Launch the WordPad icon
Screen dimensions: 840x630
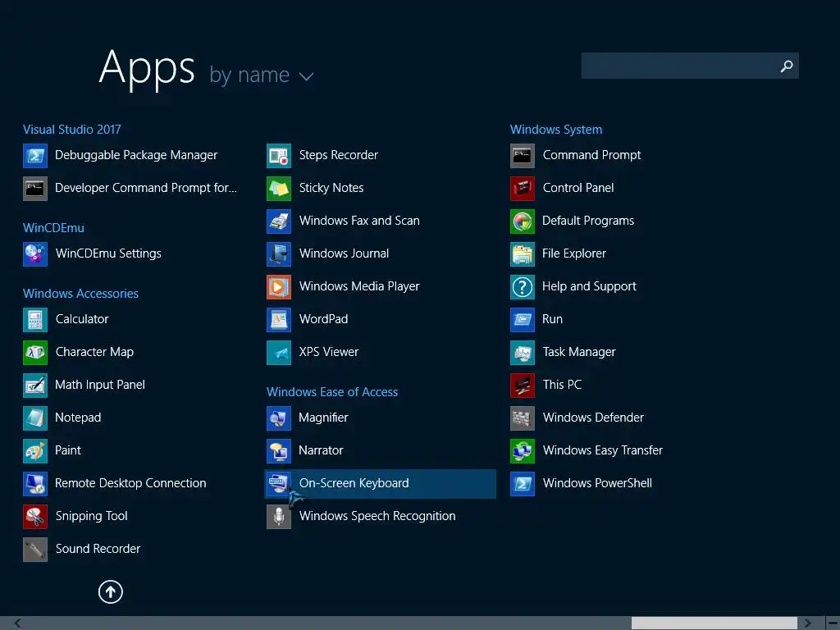279,319
